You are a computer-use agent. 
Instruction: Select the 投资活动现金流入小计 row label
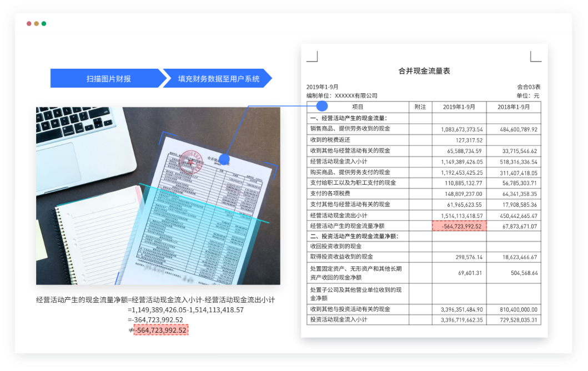click(337, 320)
